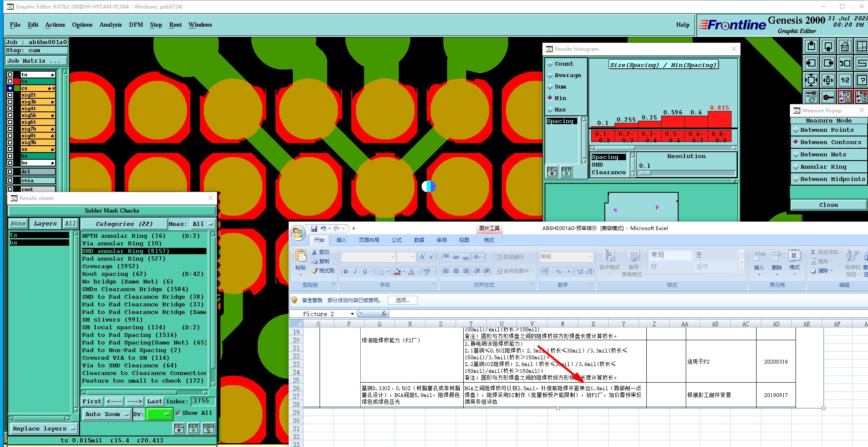Click the REF icon in Results viewer
This screenshot has height=447, width=868.
[193, 428]
